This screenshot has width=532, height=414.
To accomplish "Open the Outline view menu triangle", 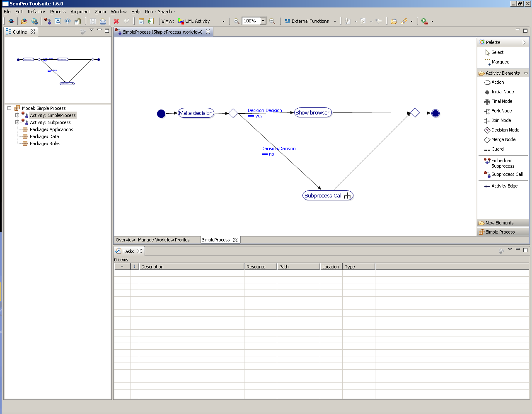I will click(x=92, y=30).
